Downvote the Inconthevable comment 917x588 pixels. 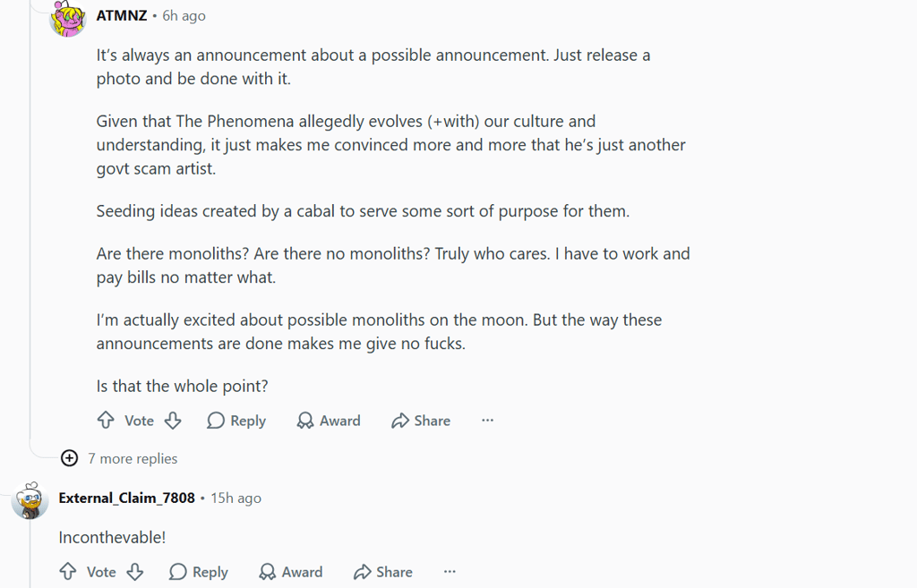pyautogui.click(x=135, y=572)
